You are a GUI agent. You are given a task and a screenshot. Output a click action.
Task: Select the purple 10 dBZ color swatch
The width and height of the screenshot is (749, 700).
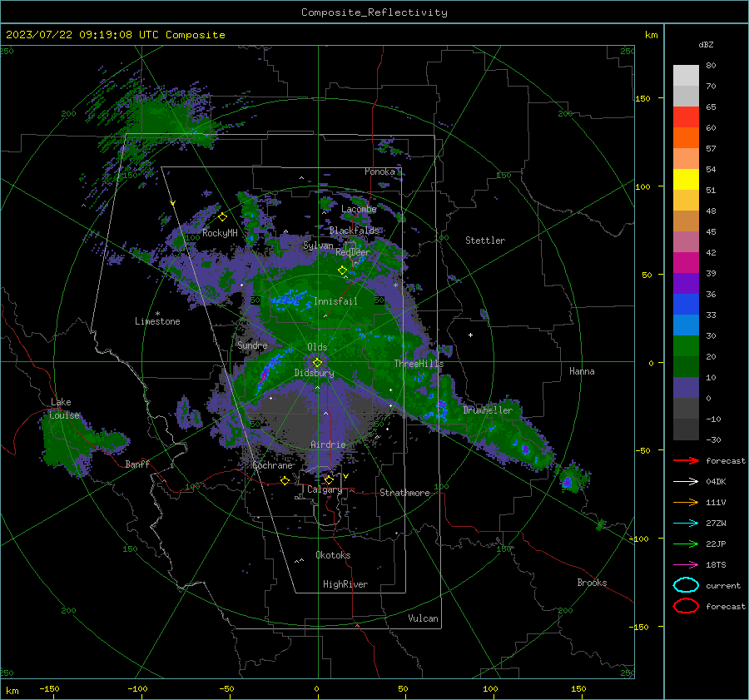[x=686, y=387]
